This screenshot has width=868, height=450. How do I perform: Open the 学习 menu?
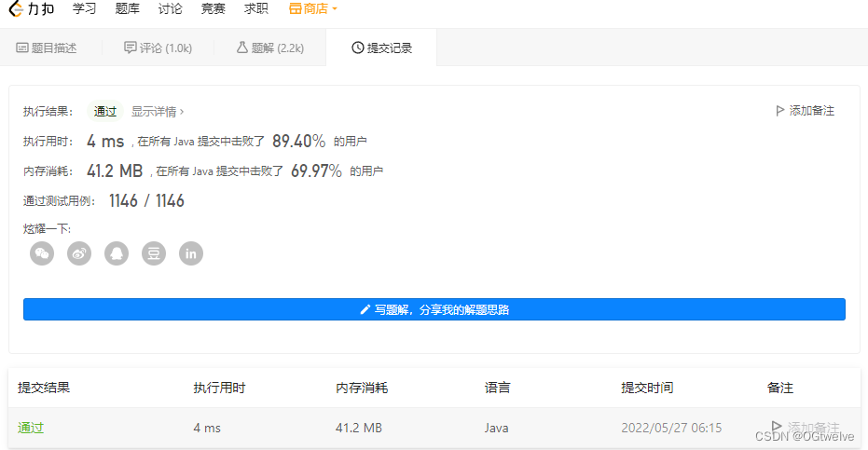84,9
